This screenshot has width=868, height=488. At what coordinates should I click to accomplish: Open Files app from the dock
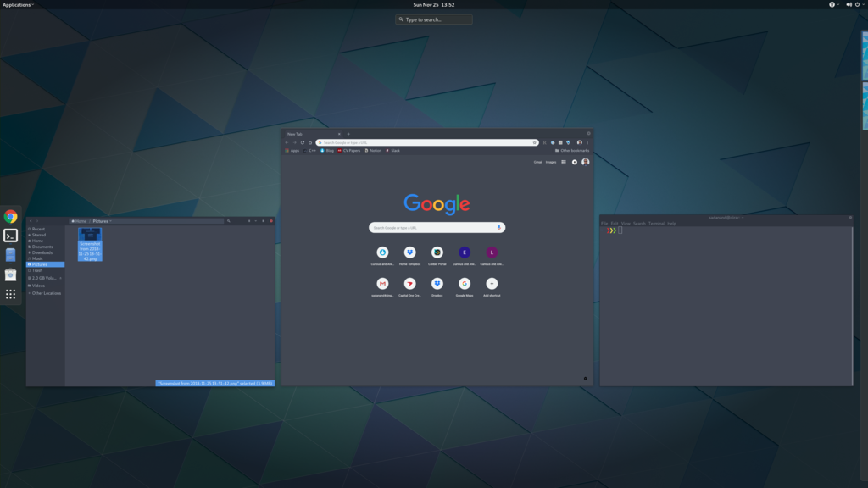point(10,255)
